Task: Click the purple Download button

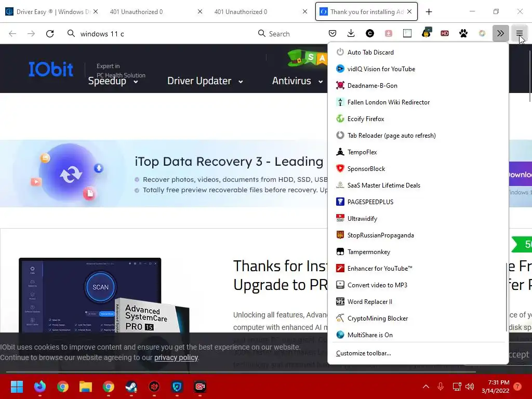Action: 520,175
